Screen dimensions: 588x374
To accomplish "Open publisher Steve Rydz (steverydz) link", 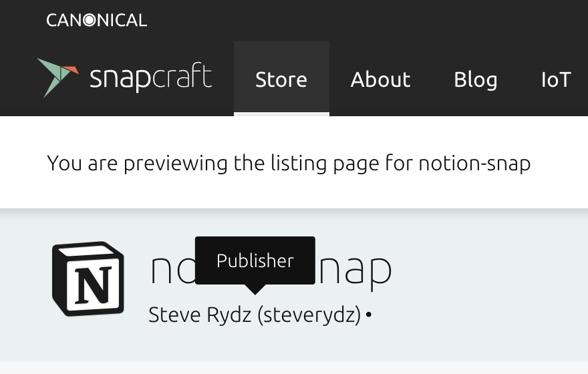I will [x=255, y=315].
